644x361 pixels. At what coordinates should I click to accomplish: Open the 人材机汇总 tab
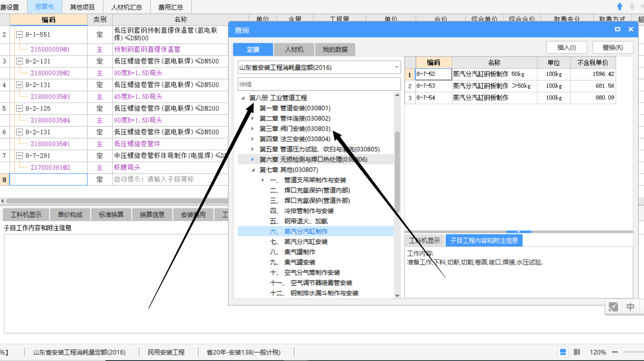(126, 7)
